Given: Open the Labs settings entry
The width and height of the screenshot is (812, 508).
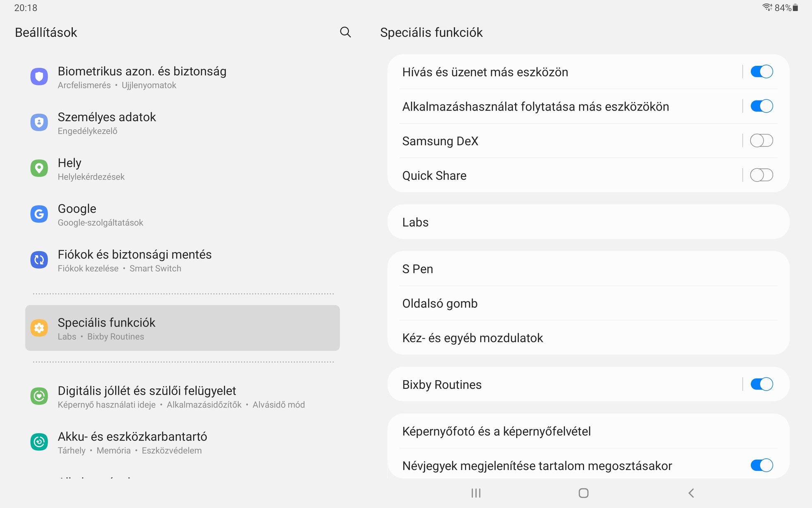Looking at the screenshot, I should [x=588, y=222].
